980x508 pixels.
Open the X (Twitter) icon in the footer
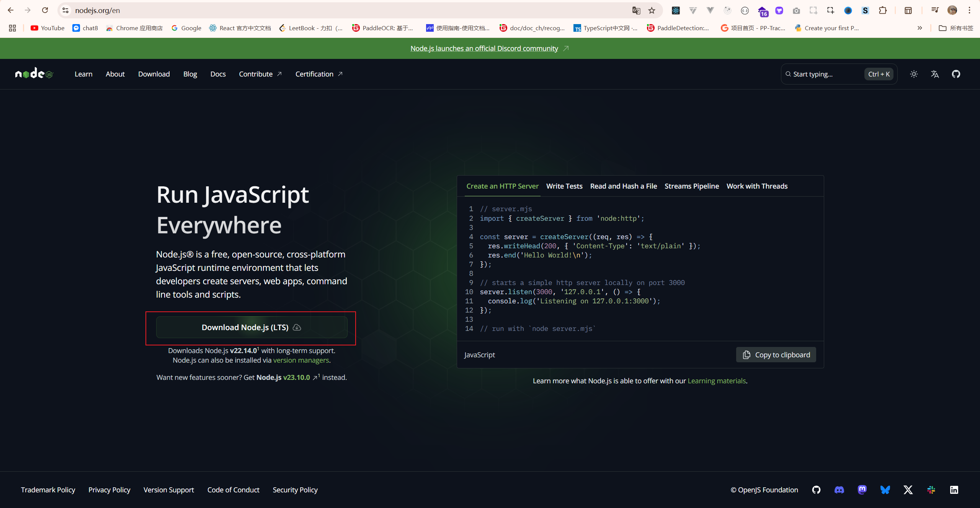tap(908, 490)
